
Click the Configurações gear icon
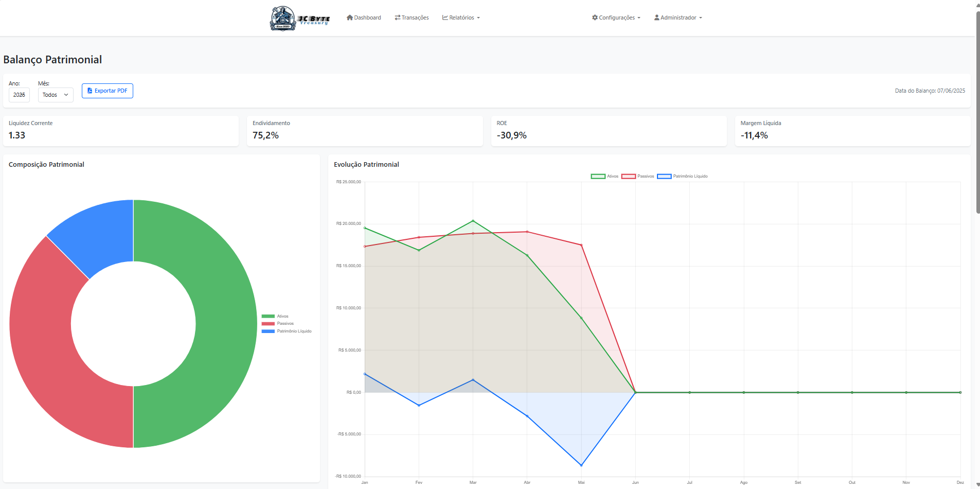(x=595, y=18)
